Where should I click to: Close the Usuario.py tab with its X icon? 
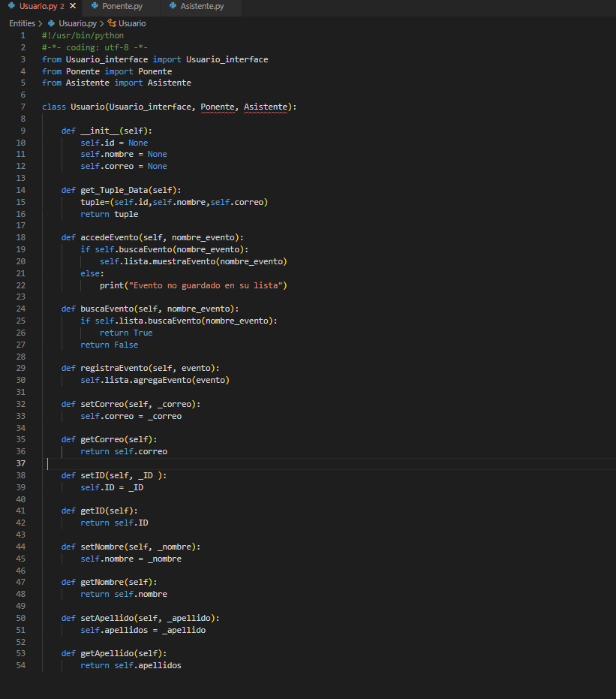point(73,6)
